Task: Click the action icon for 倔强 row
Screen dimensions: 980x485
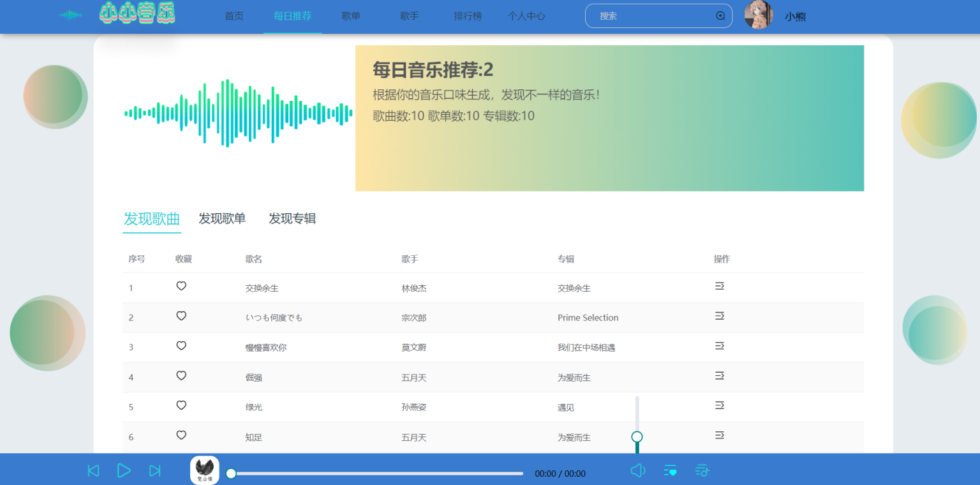Action: coord(719,376)
